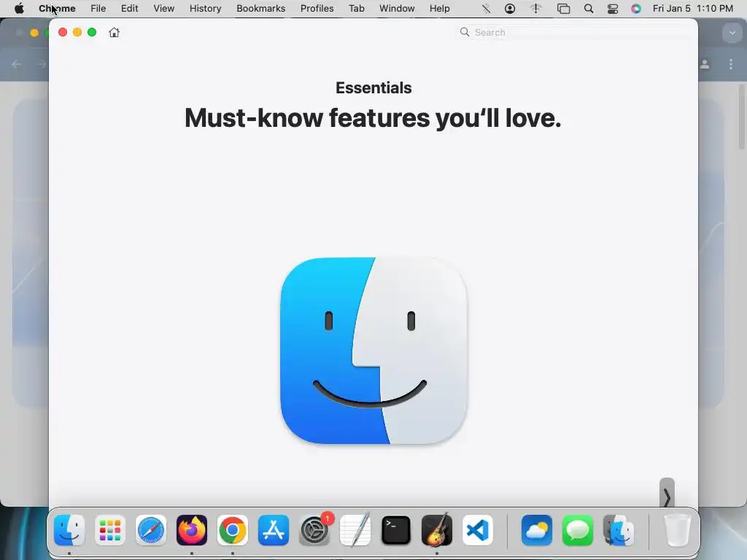Click the Chrome page vertical scrollbar
This screenshot has height=560, width=747.
click(x=742, y=117)
